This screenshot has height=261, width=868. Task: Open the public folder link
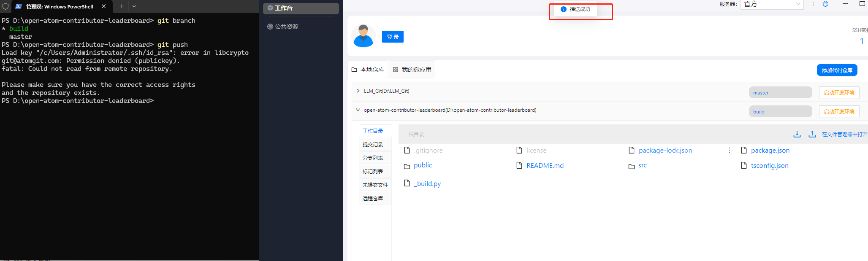pos(423,165)
